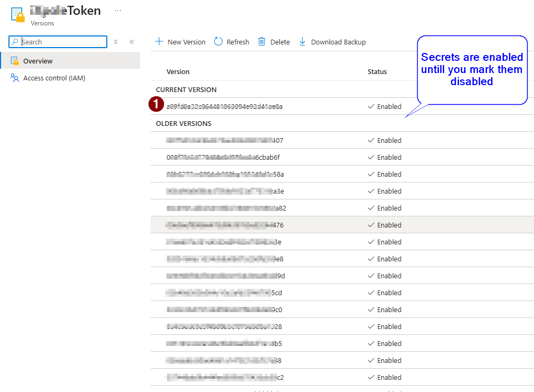Select the highlighted version ending in 476
The height and width of the screenshot is (392, 534).
[x=225, y=225]
